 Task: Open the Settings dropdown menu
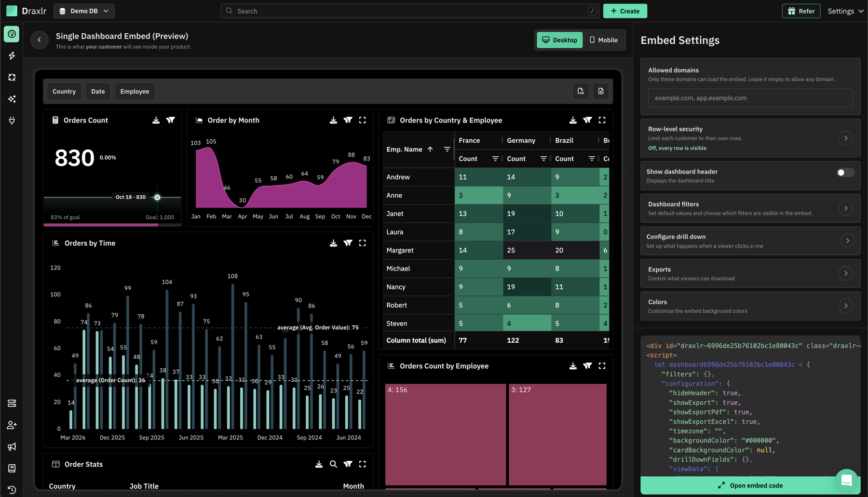tap(845, 11)
